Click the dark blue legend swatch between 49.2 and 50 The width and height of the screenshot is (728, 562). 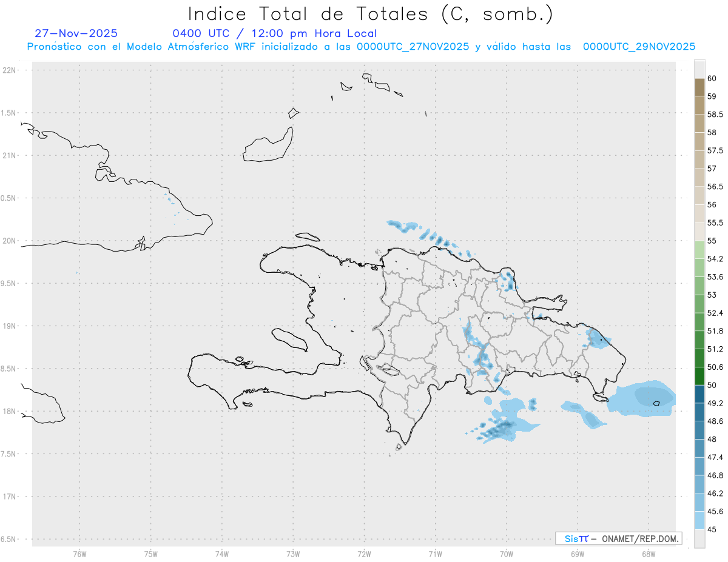(699, 394)
